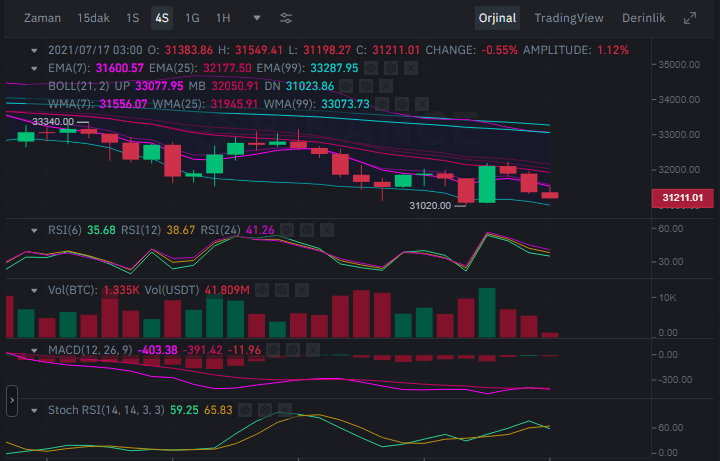Toggle visibility eye for the RSI indicator
720x461 pixels.
287,230
